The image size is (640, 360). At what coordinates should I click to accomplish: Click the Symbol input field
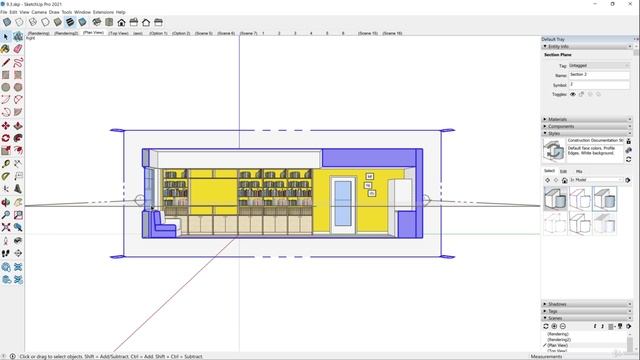(599, 85)
